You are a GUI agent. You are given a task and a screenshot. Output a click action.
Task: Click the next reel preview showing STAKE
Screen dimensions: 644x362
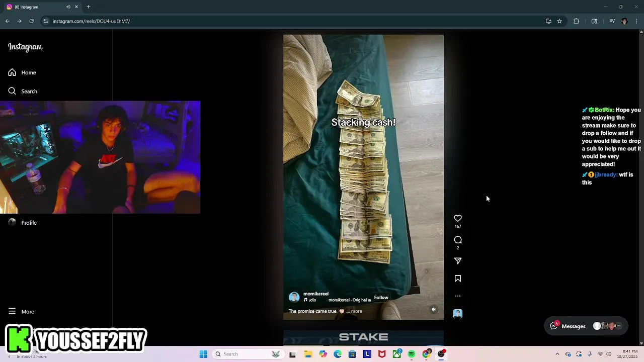(x=363, y=338)
